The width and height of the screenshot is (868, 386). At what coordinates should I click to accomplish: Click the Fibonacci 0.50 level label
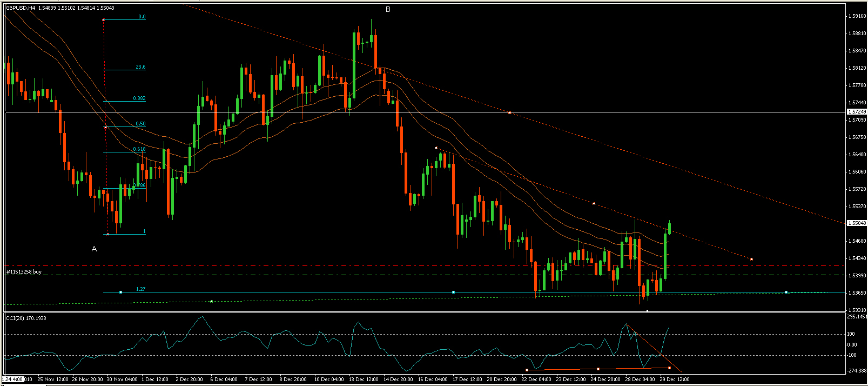pos(140,124)
